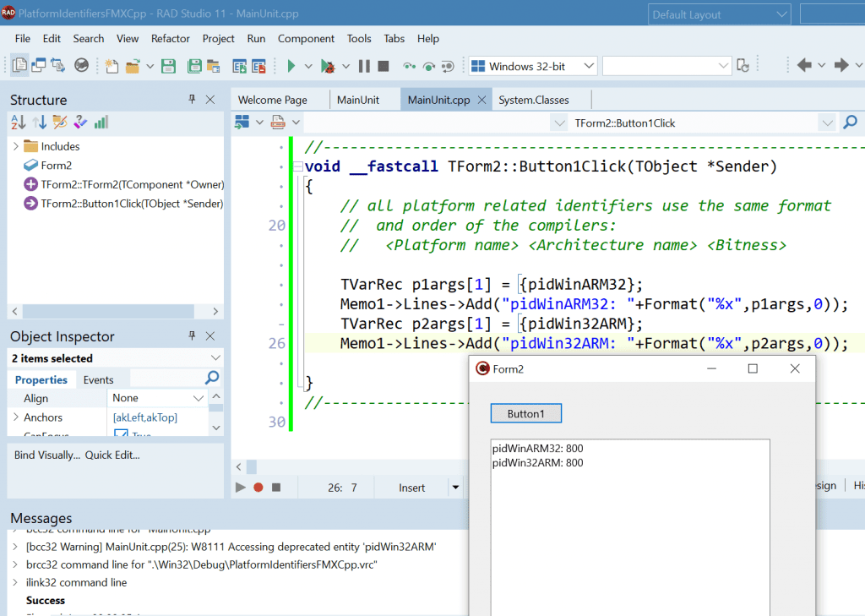Click the View Form toolbar icon
This screenshot has width=865, height=616.
click(x=39, y=66)
